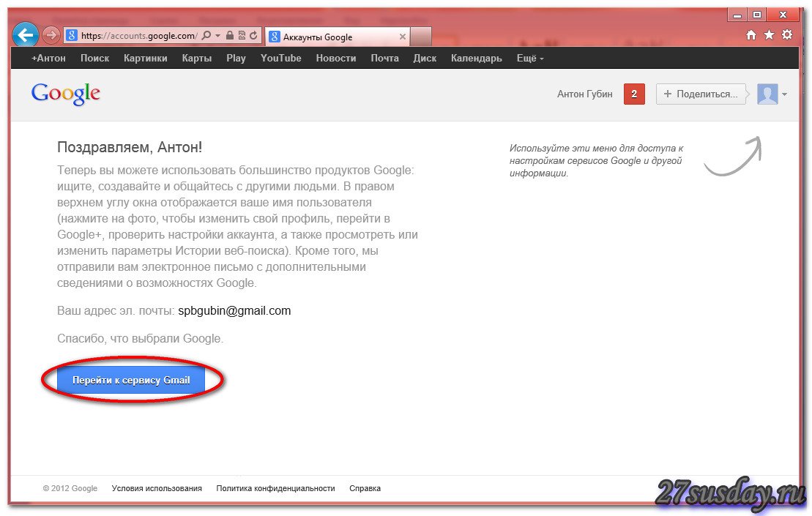The height and width of the screenshot is (516, 812).
Task: Close the Аккаунты Google tab
Action: [x=403, y=37]
